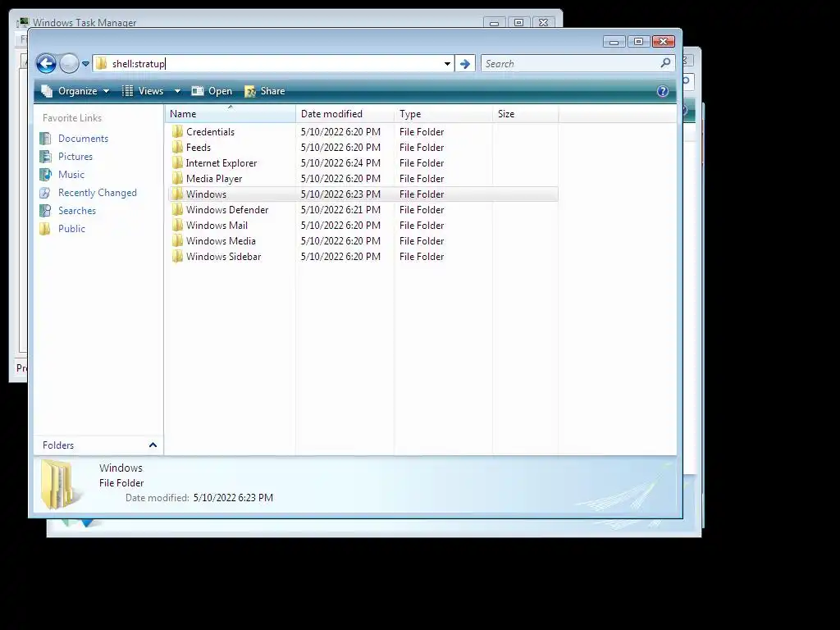Click the address bar containing shell:stratup
Viewport: 840px width, 630px height.
273,64
